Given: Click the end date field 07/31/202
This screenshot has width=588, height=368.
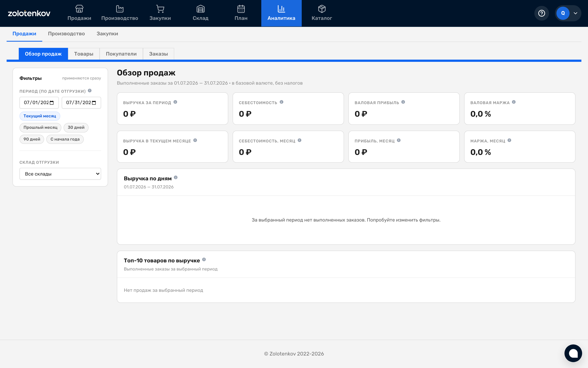Looking at the screenshot, I should coord(81,103).
